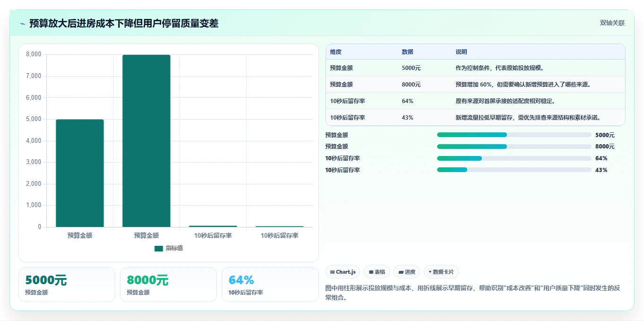Click the 维度 table column header
This screenshot has height=321, width=644.
[335, 52]
